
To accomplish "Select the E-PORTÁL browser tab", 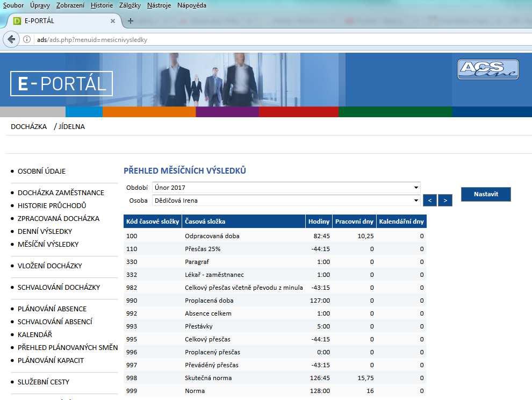I will point(63,21).
